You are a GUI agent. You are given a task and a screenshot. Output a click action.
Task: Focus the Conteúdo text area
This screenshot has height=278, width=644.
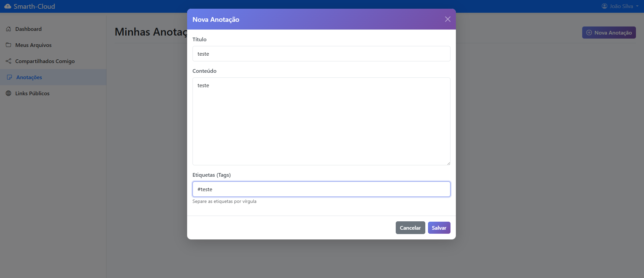321,121
